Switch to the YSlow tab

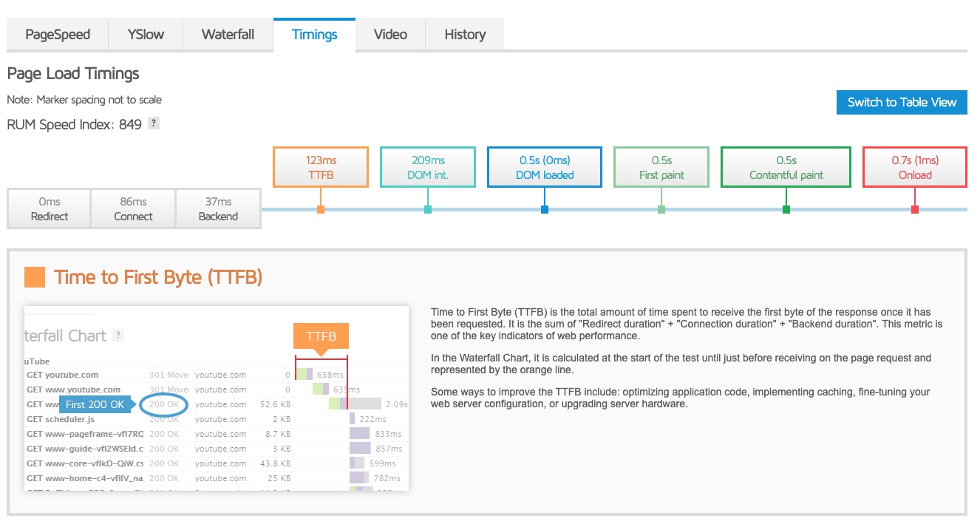[x=146, y=35]
